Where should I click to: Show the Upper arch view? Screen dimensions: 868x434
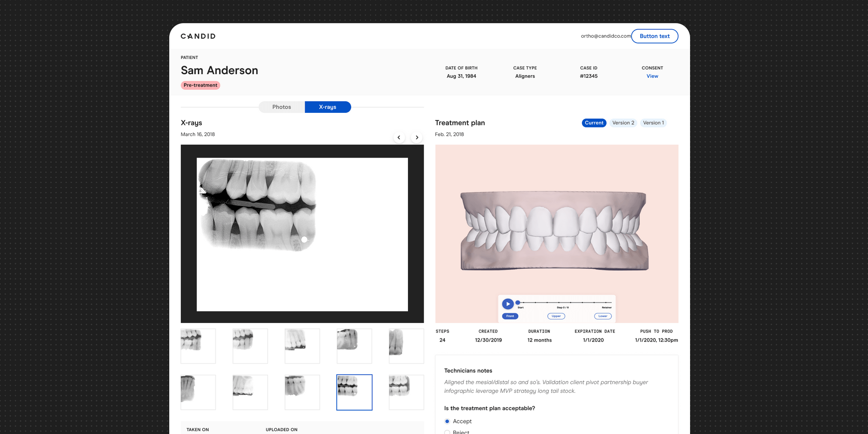(556, 316)
